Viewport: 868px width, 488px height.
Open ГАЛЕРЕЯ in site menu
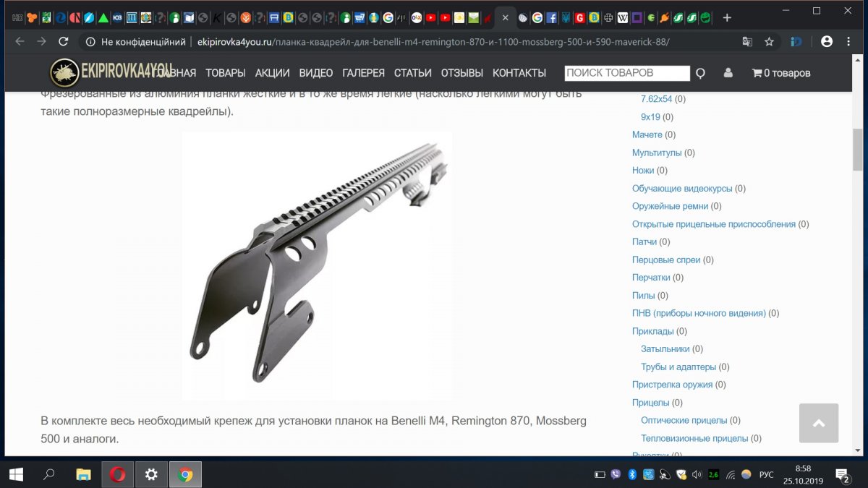(364, 73)
